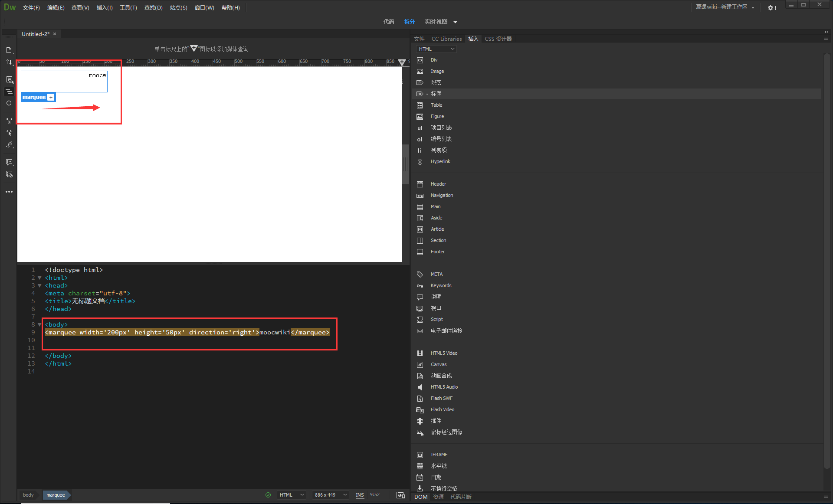Insert a Figure element
The width and height of the screenshot is (833, 504).
click(x=437, y=116)
